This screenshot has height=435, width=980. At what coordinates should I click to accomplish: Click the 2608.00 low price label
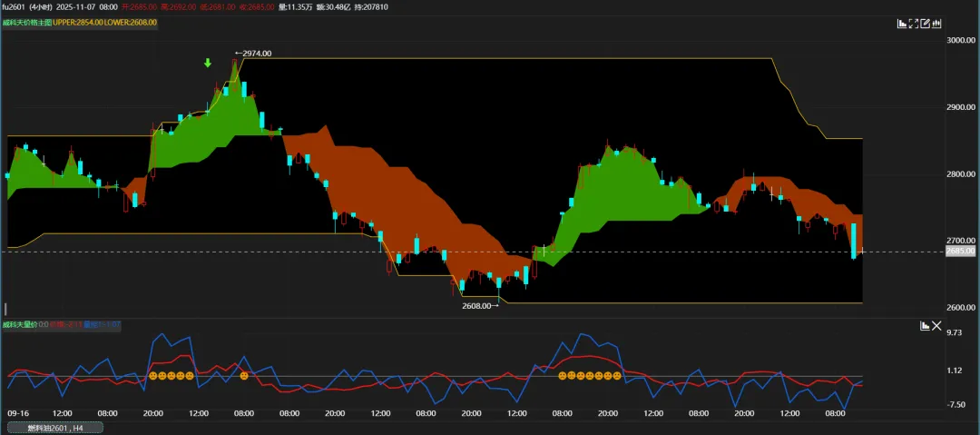point(479,306)
